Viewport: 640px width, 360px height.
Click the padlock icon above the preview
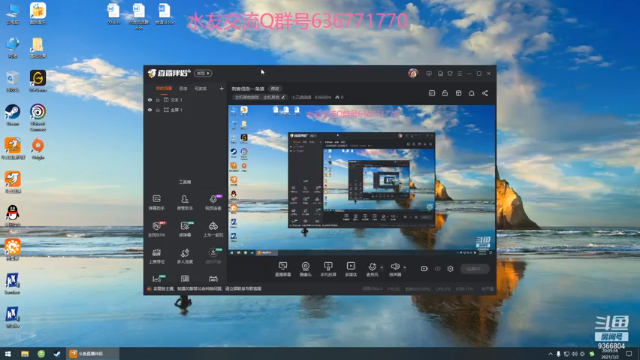(x=445, y=93)
